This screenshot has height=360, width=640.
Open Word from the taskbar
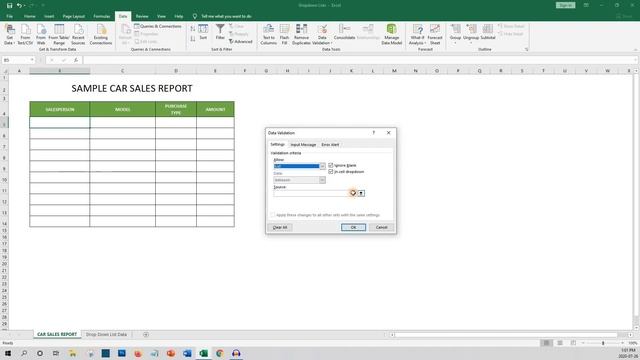coord(187,353)
